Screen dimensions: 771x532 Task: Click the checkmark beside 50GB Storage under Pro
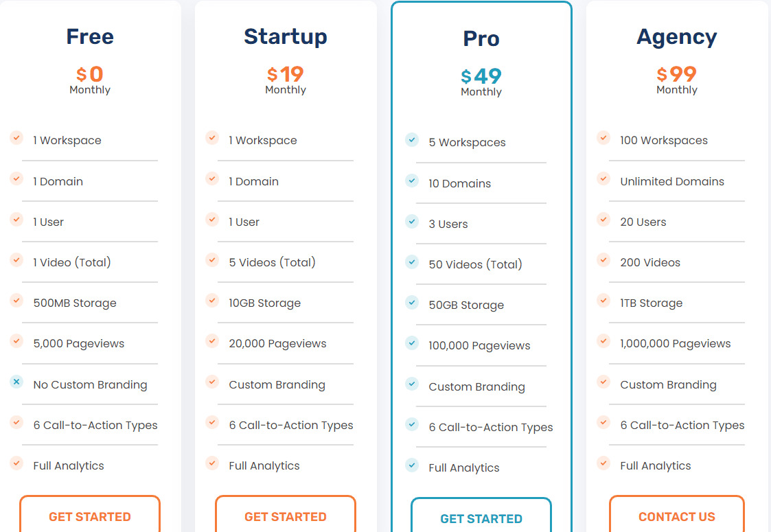coord(411,302)
